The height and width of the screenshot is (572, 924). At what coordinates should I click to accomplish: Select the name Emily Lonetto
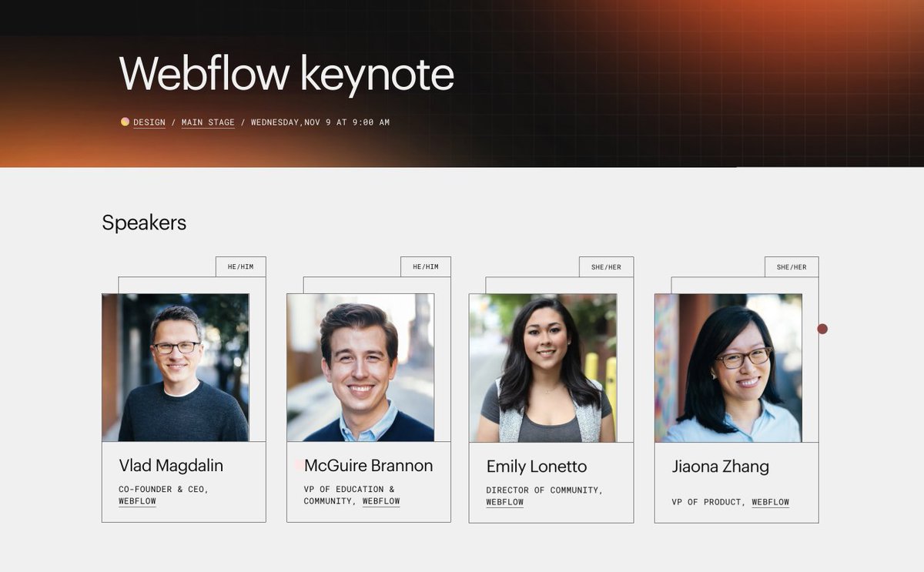537,467
